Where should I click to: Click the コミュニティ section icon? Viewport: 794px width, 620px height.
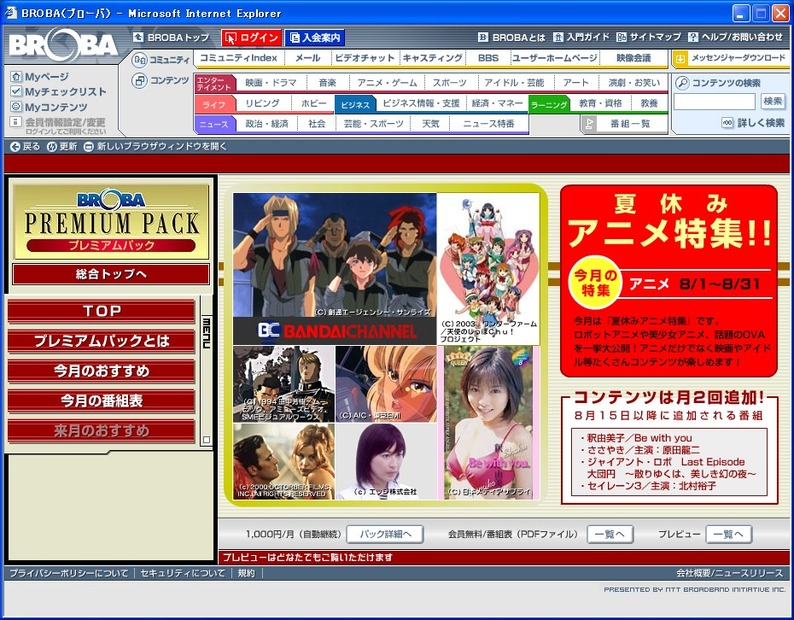(x=139, y=60)
